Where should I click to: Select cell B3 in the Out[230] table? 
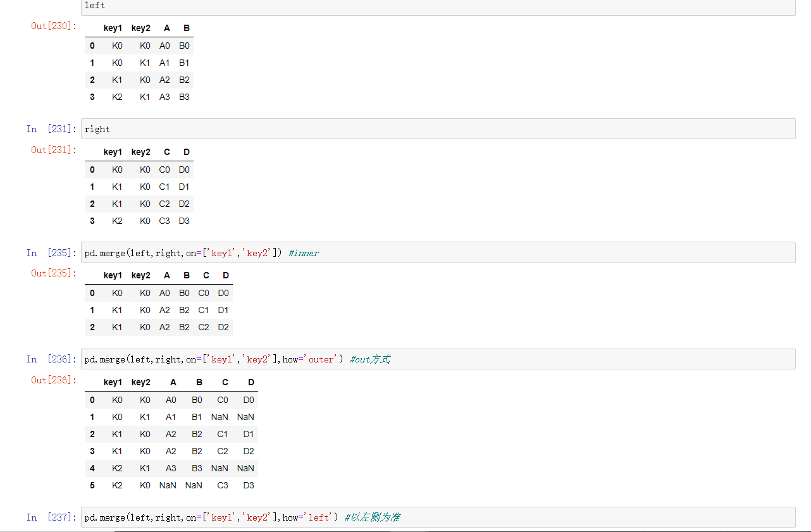[x=184, y=97]
